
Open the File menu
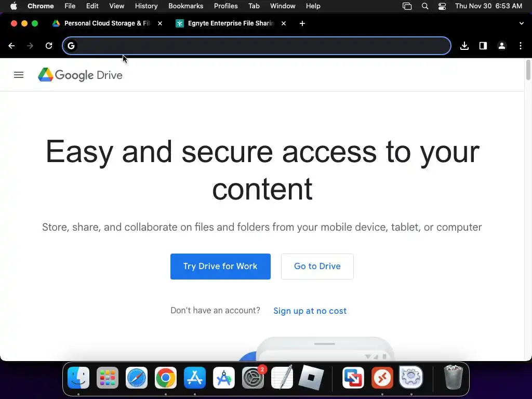coord(70,6)
